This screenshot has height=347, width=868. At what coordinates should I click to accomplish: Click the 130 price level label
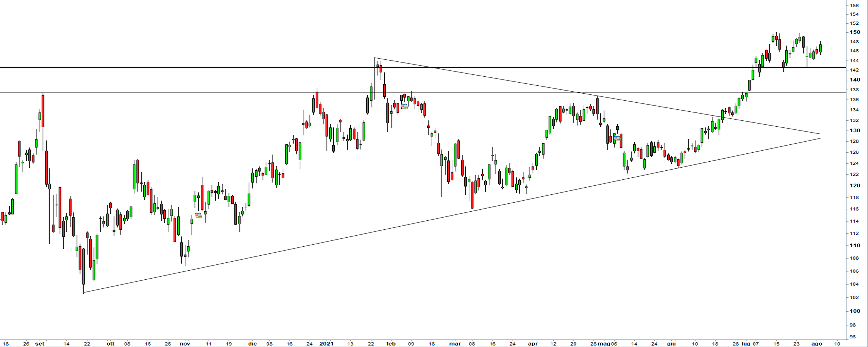coord(854,130)
